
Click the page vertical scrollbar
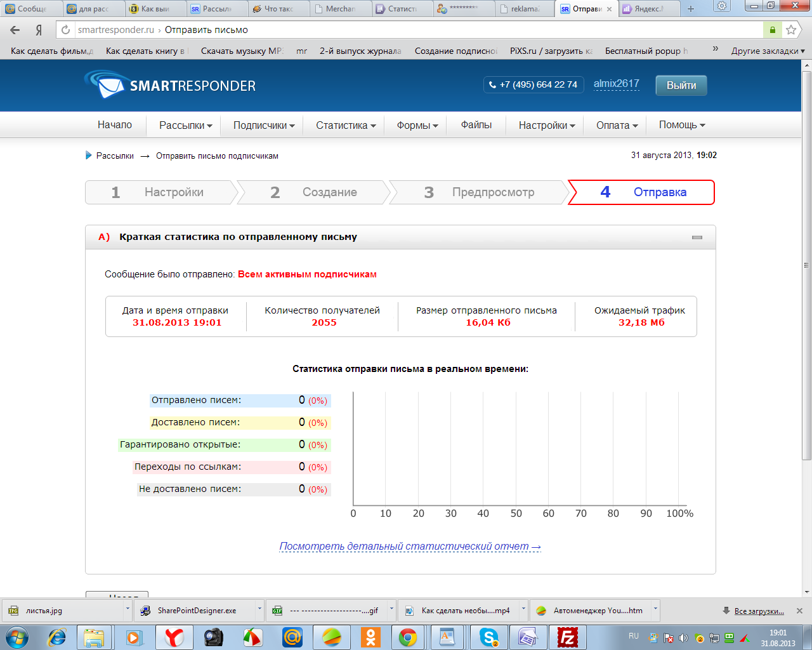807,264
